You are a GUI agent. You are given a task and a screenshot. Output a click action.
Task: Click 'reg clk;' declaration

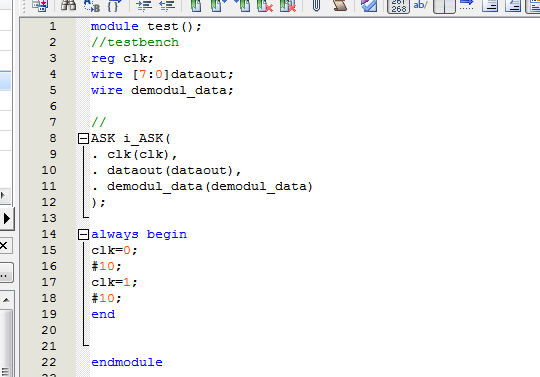click(x=122, y=59)
